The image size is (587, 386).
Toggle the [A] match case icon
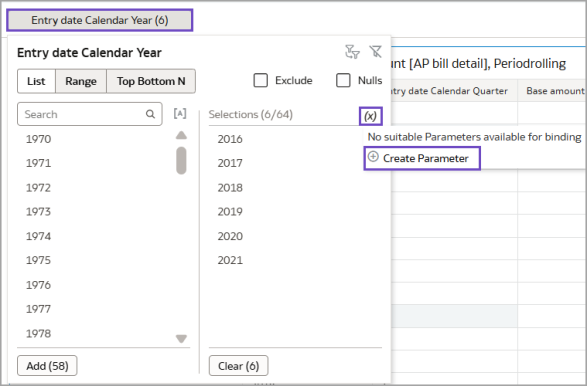coord(180,113)
